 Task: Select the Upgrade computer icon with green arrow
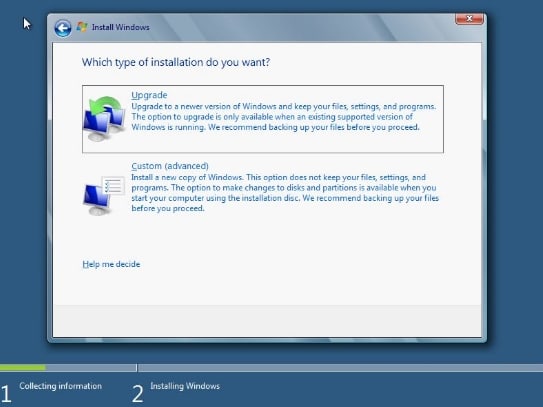[x=104, y=118]
